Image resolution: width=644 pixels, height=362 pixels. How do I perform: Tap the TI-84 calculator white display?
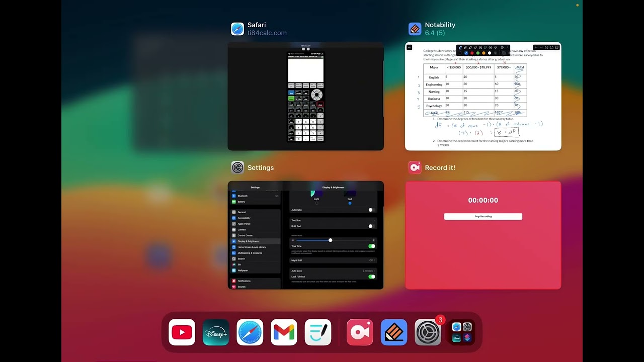pyautogui.click(x=305, y=70)
